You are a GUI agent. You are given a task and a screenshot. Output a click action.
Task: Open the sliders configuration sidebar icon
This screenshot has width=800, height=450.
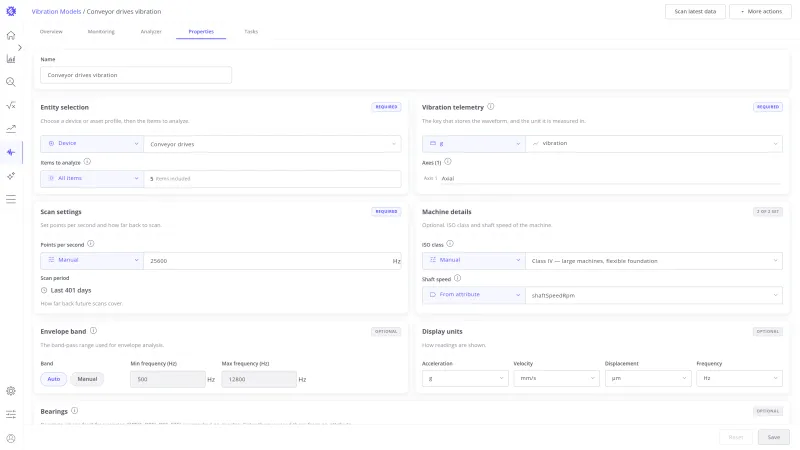(x=11, y=414)
